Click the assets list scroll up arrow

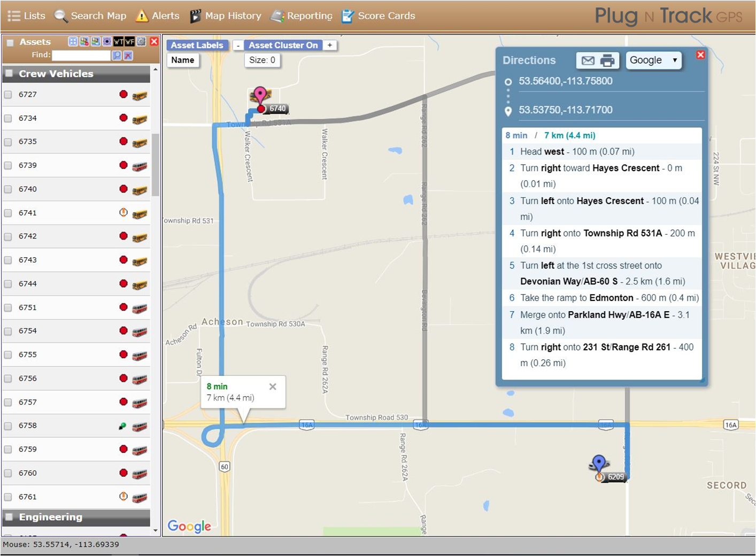click(156, 69)
